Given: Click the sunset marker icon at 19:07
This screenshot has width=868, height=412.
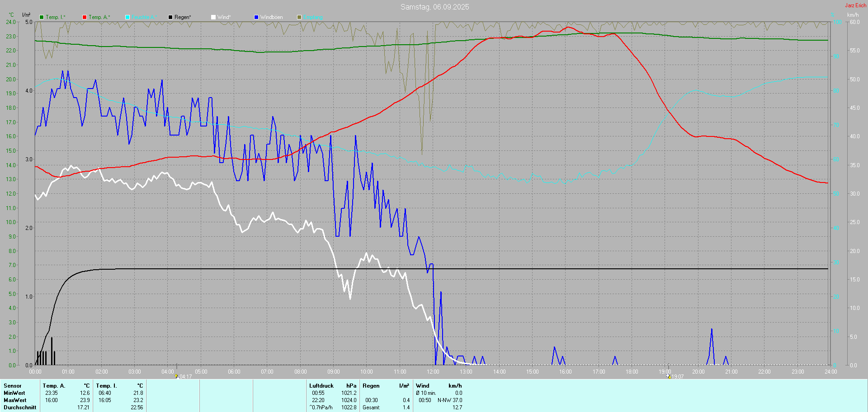Looking at the screenshot, I should 668,376.
